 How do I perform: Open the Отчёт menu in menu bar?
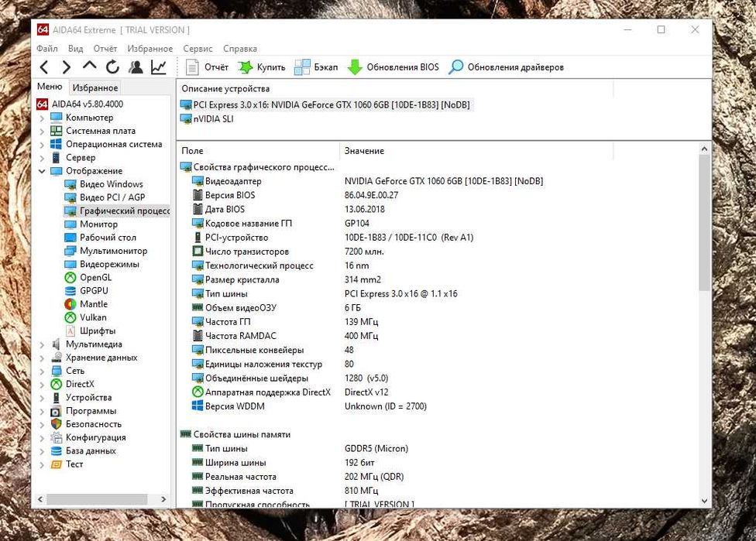click(105, 49)
